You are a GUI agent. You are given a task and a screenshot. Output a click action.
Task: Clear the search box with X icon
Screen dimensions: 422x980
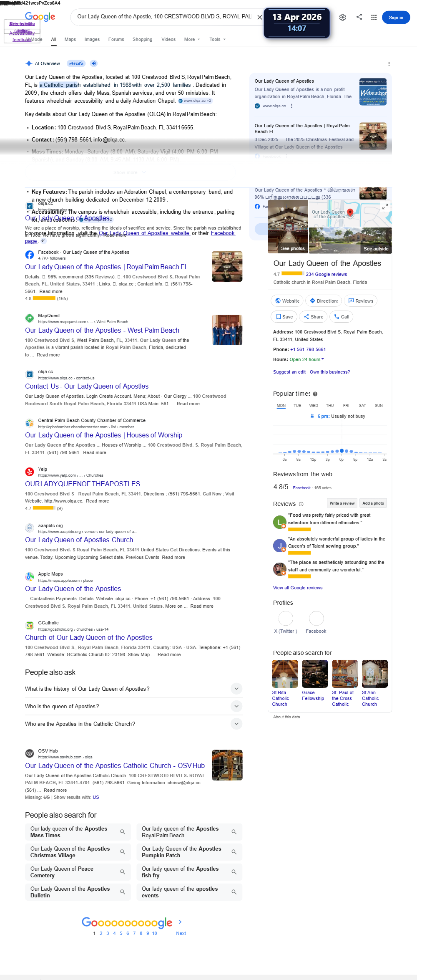(259, 18)
